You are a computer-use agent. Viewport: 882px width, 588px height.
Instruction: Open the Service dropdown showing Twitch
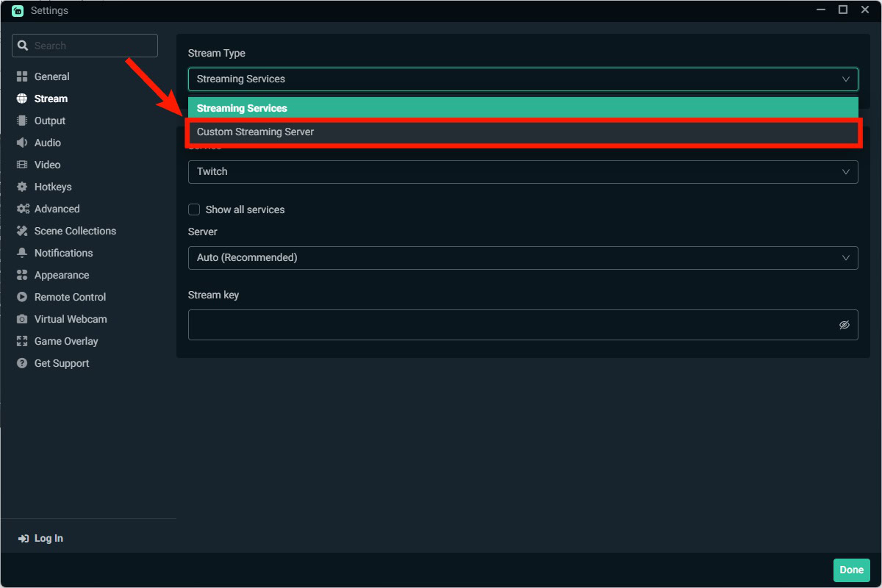pos(523,171)
